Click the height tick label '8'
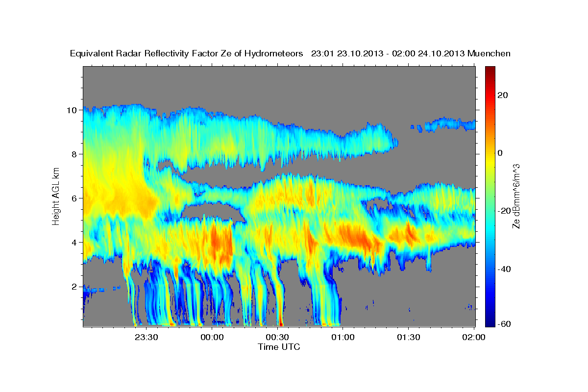 pos(75,154)
